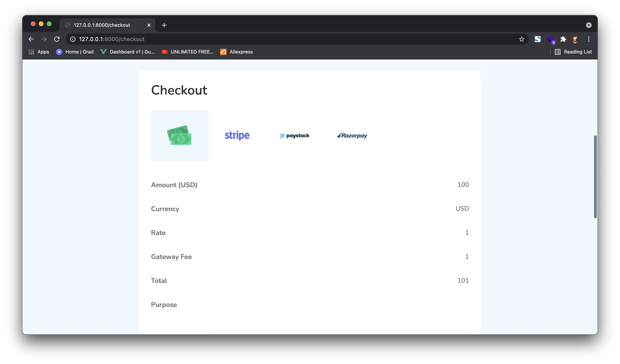Choose Stripe as payment gateway
This screenshot has height=364, width=620.
pyautogui.click(x=237, y=136)
